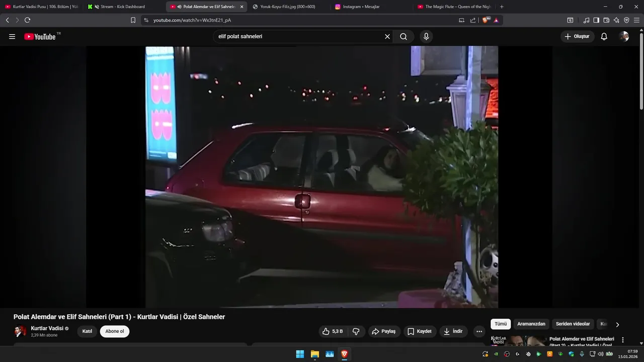Dislike the video with thumbs down

pos(356,331)
